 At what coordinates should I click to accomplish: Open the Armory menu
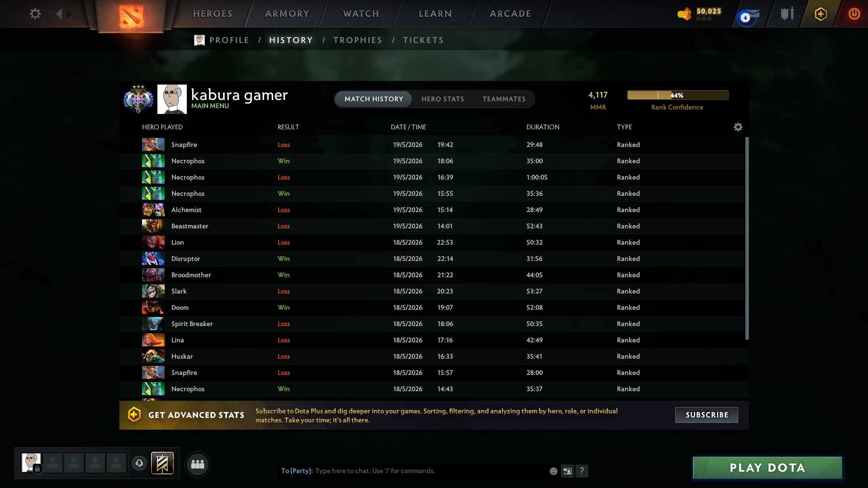(287, 14)
